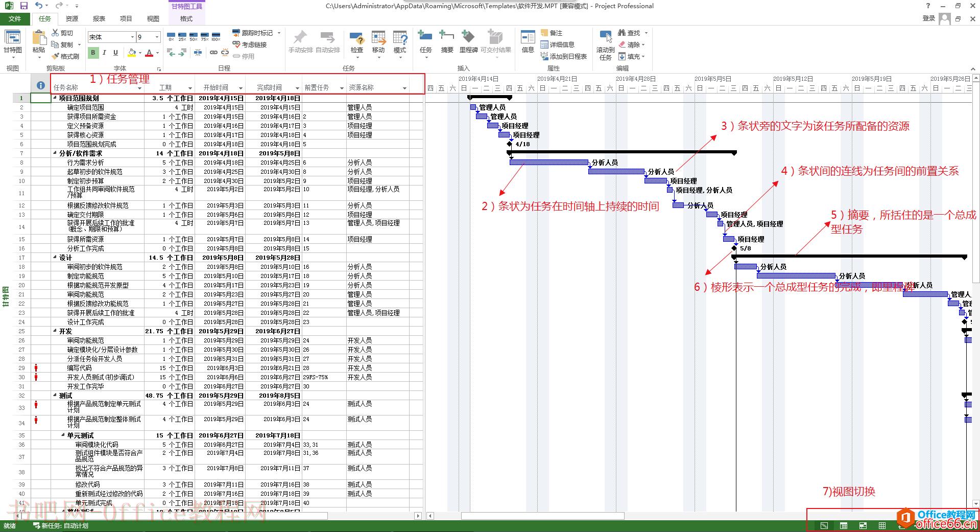Click 添加到日程表 button
The height and width of the screenshot is (532, 980).
(564, 56)
